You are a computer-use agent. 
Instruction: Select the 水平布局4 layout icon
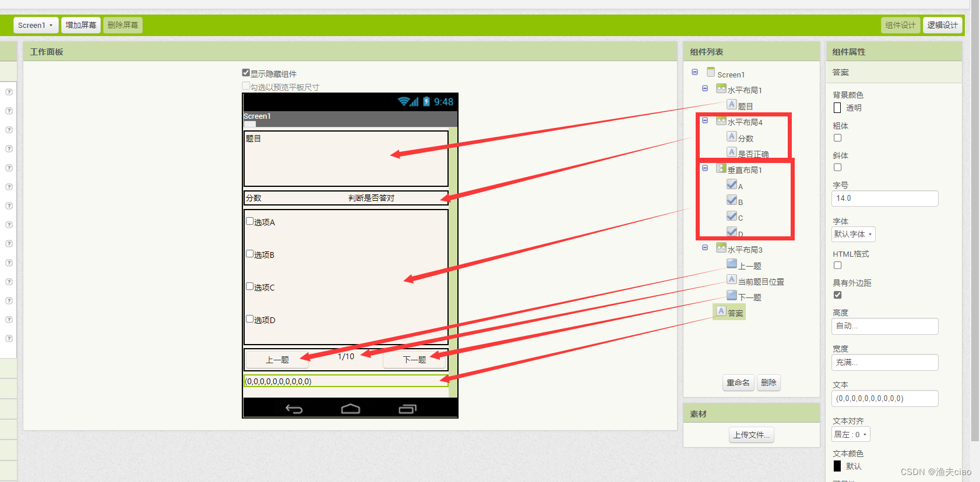pos(721,120)
